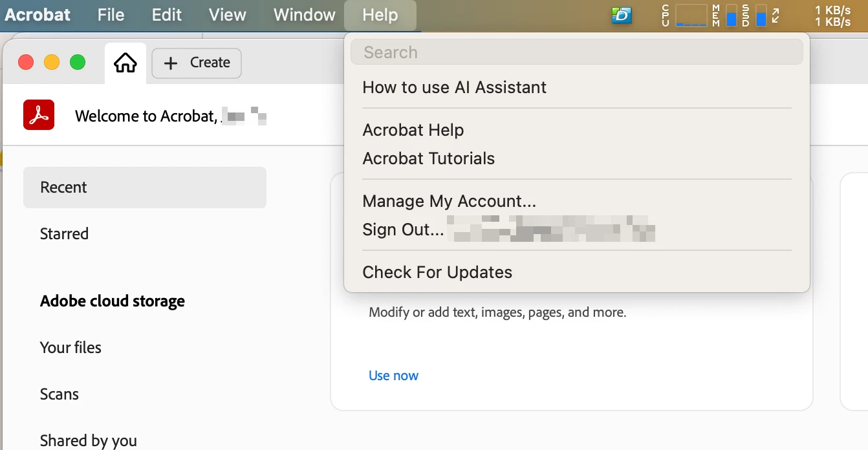Open the DiskSight menu bar icon
Viewport: 868px width, 450px height.
(x=622, y=15)
